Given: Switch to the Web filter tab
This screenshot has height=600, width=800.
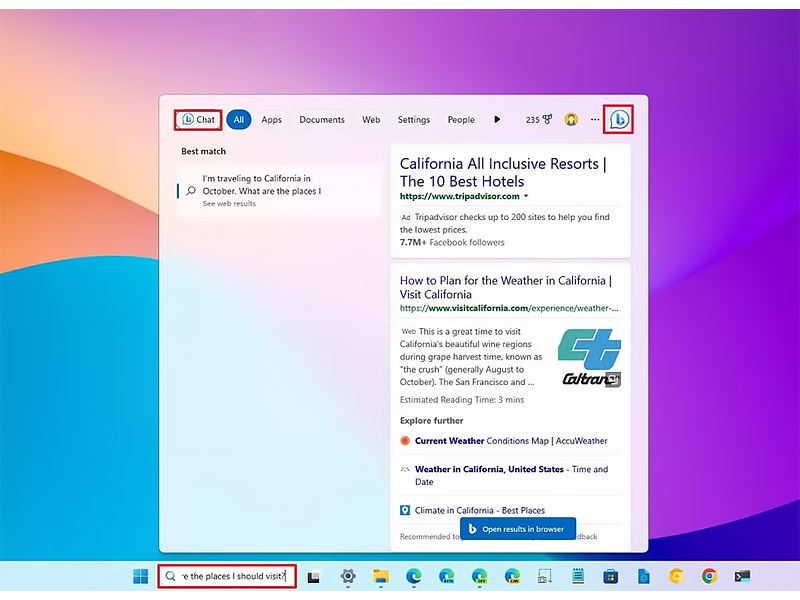Looking at the screenshot, I should (371, 120).
